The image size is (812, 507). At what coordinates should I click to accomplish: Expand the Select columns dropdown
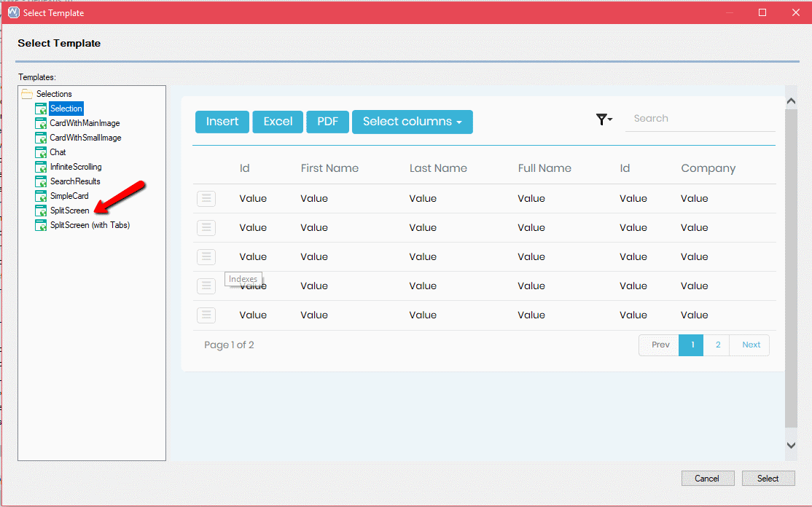click(412, 122)
